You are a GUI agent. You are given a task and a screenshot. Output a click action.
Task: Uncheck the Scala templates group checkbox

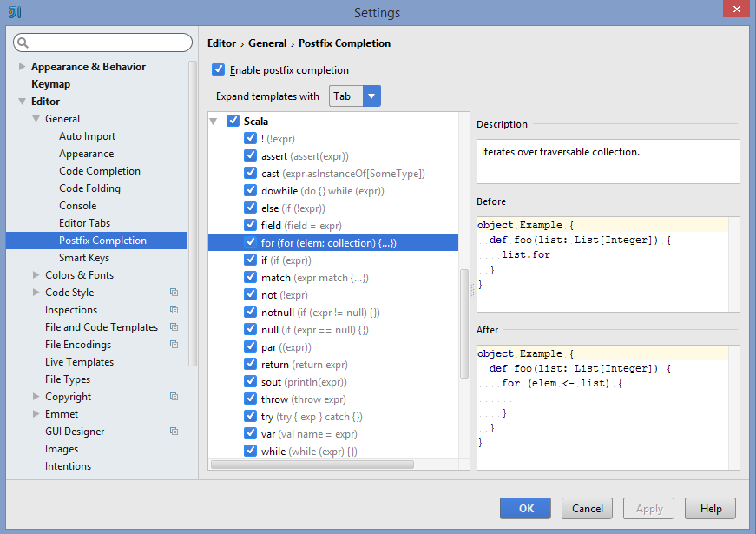(x=233, y=121)
